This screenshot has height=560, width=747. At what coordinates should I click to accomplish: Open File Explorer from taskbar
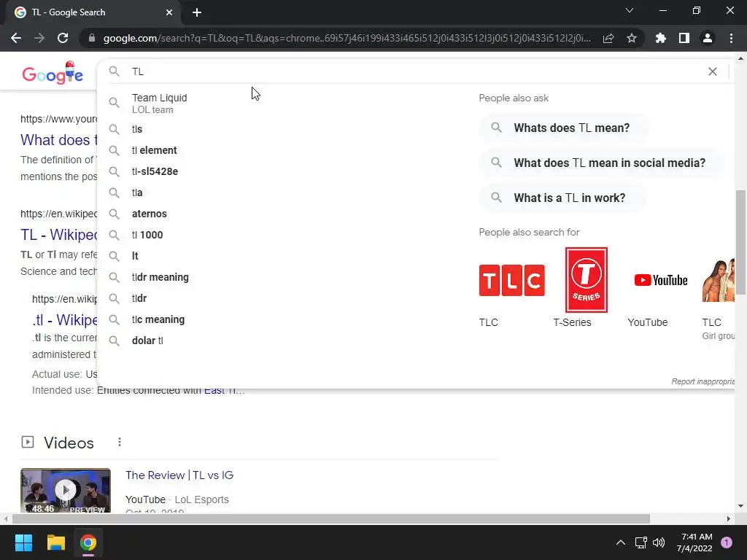pyautogui.click(x=55, y=542)
